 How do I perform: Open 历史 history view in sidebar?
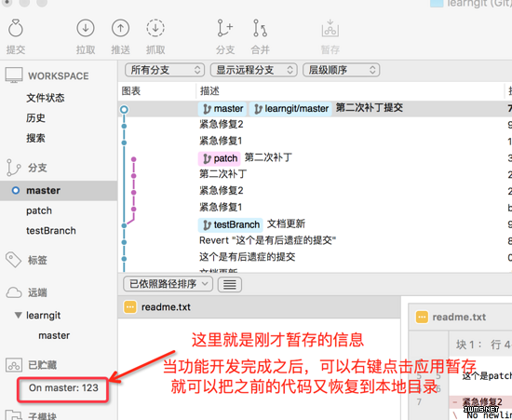(35, 117)
